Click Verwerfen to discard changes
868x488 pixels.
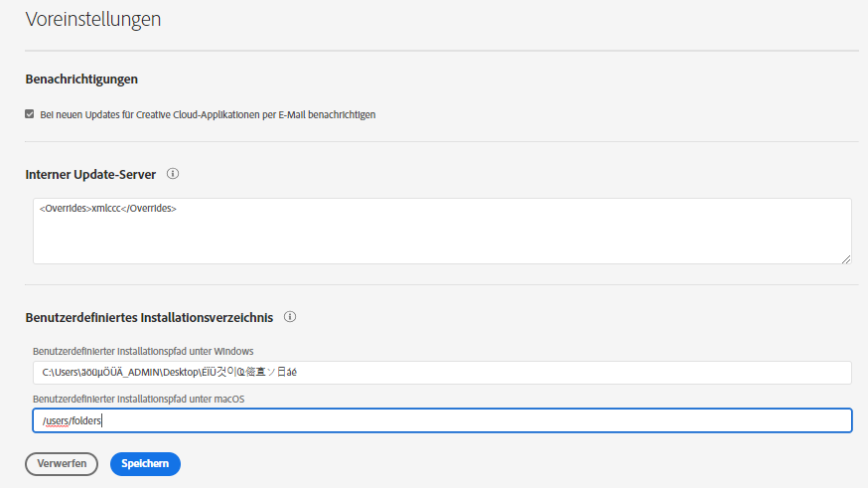tap(62, 463)
